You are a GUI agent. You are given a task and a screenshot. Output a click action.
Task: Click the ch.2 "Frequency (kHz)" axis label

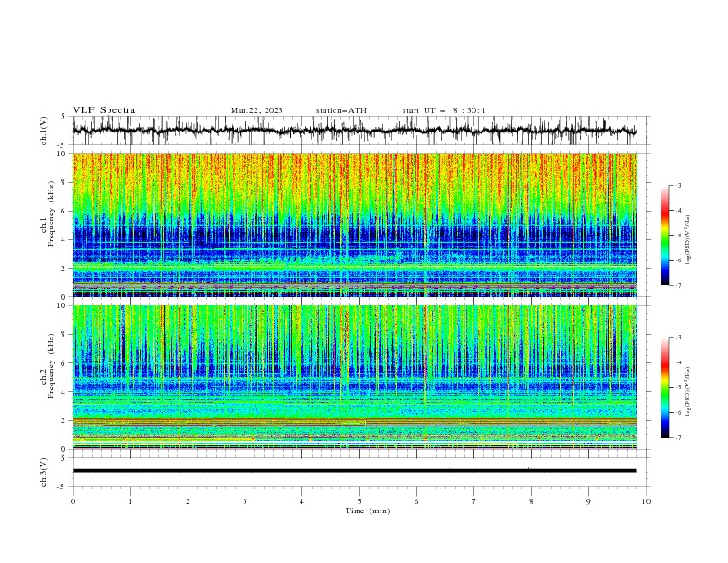(51, 366)
